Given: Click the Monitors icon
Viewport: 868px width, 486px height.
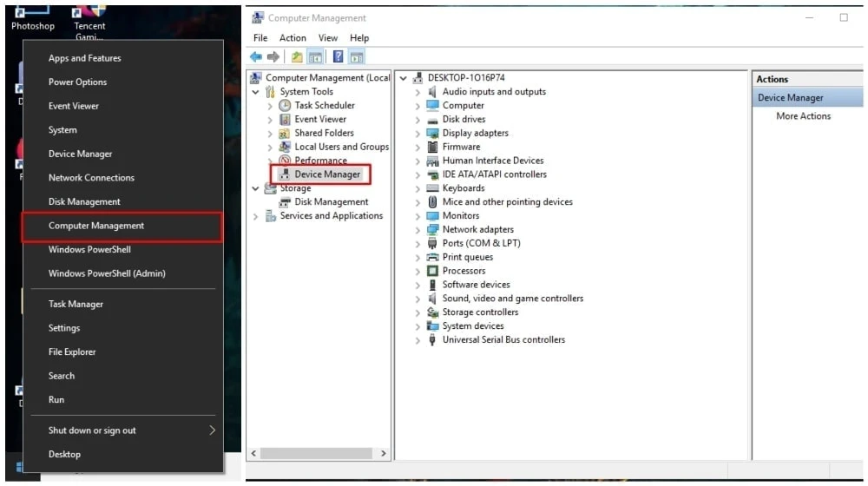Looking at the screenshot, I should click(x=432, y=216).
